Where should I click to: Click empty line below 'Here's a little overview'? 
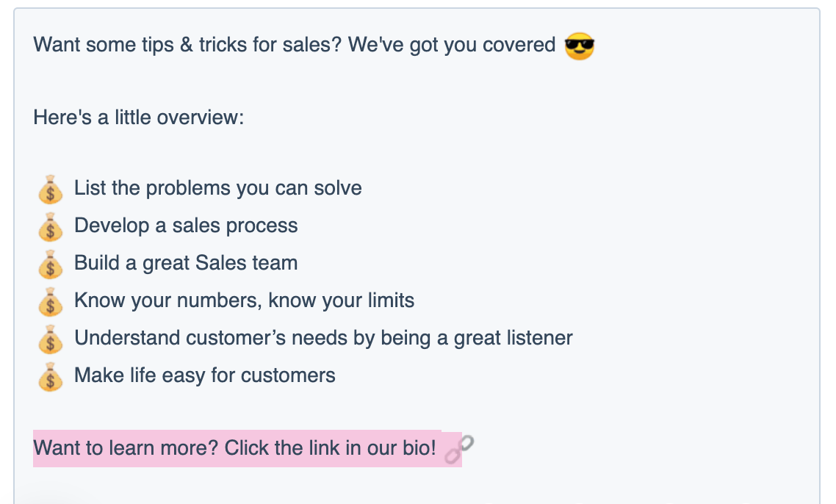tap(416, 153)
